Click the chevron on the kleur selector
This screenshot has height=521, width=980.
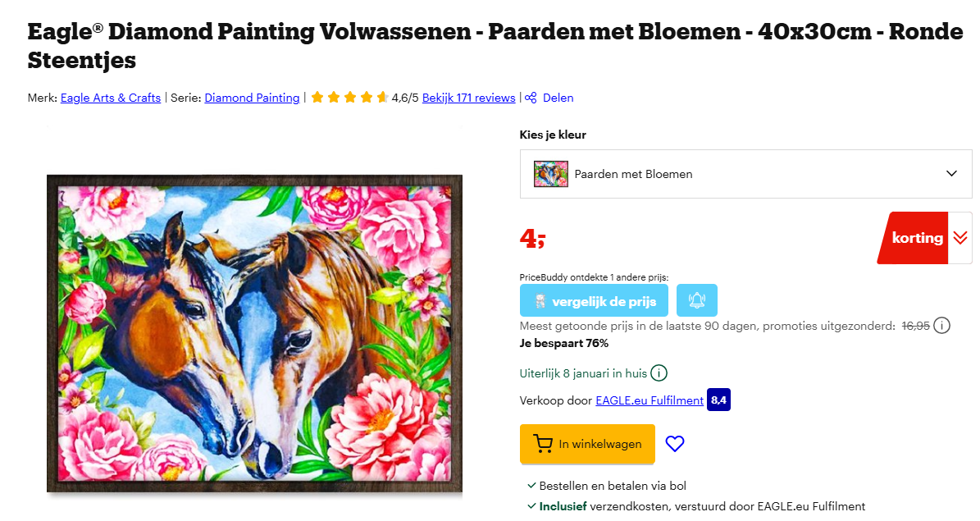(x=951, y=173)
